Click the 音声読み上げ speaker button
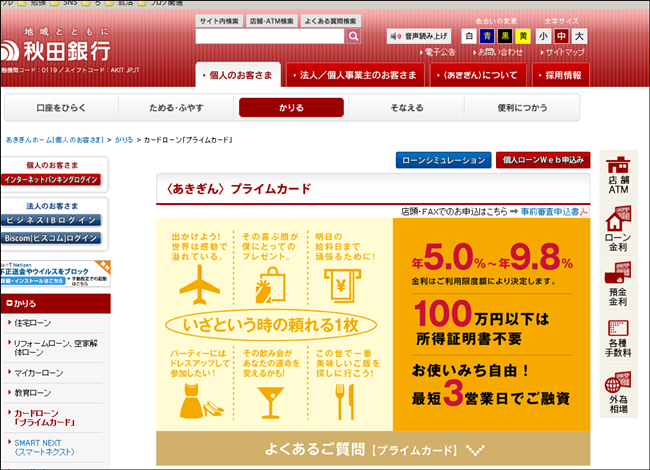Image resolution: width=650 pixels, height=470 pixels. coord(419,36)
